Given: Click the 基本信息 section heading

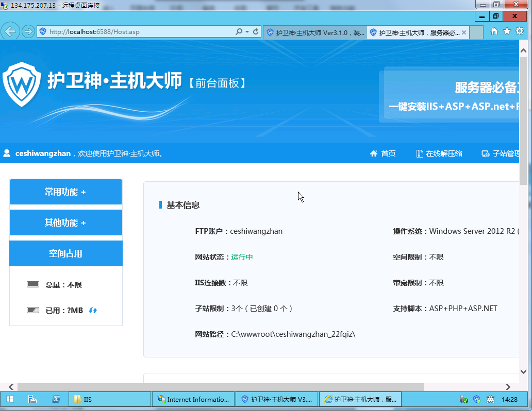Looking at the screenshot, I should [x=183, y=205].
